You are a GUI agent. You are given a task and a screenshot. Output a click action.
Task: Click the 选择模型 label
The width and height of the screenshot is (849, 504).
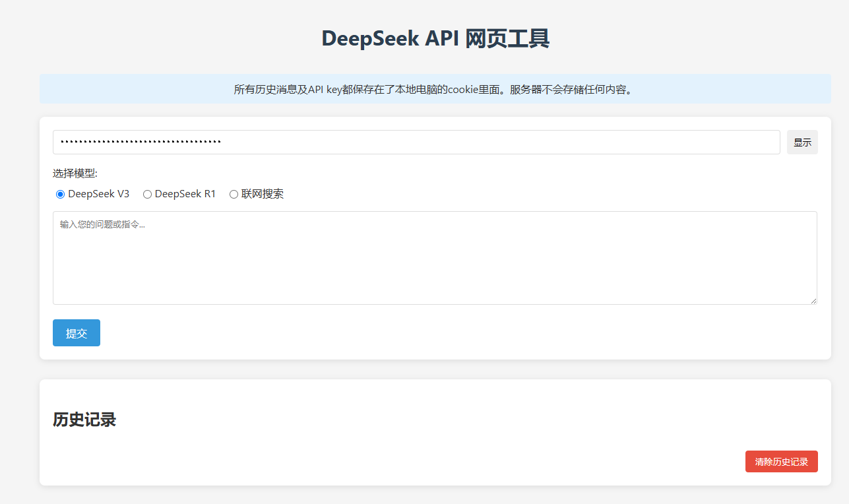[75, 173]
